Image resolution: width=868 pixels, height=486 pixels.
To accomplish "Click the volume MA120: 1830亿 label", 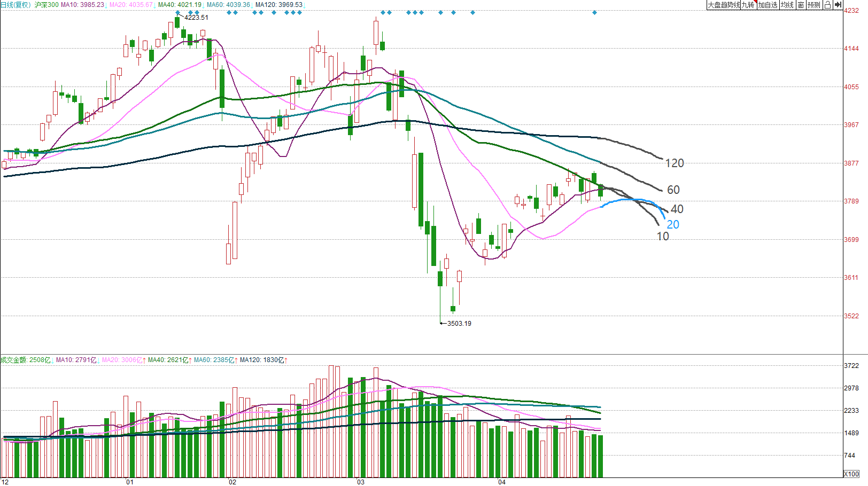I will click(x=262, y=360).
